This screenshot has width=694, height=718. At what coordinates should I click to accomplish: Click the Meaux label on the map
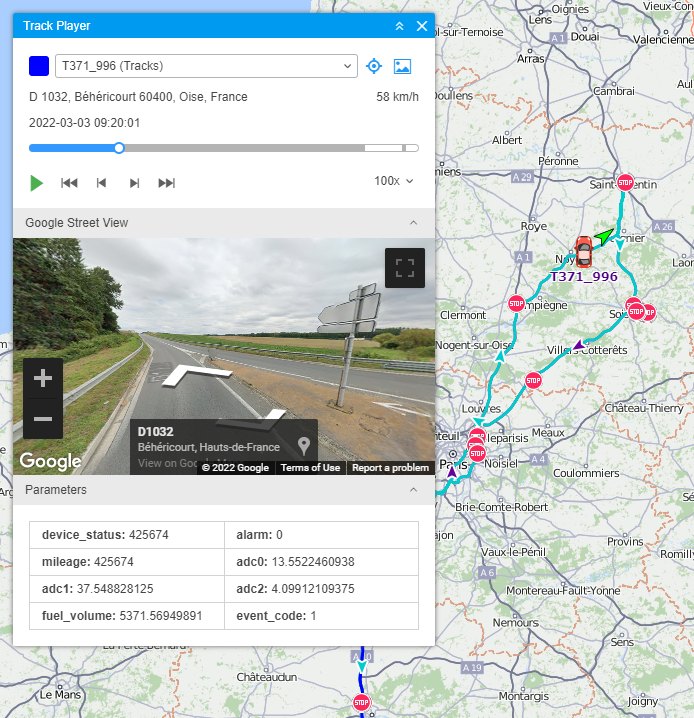(x=548, y=433)
